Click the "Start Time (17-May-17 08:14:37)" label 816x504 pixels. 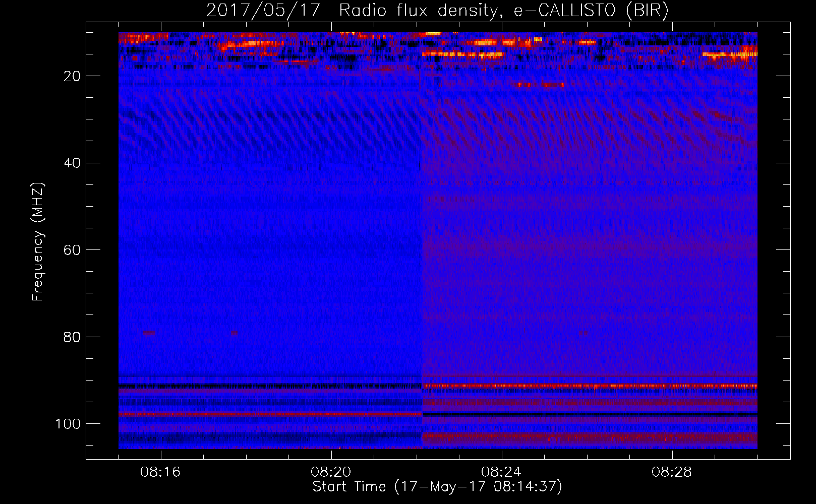click(437, 487)
